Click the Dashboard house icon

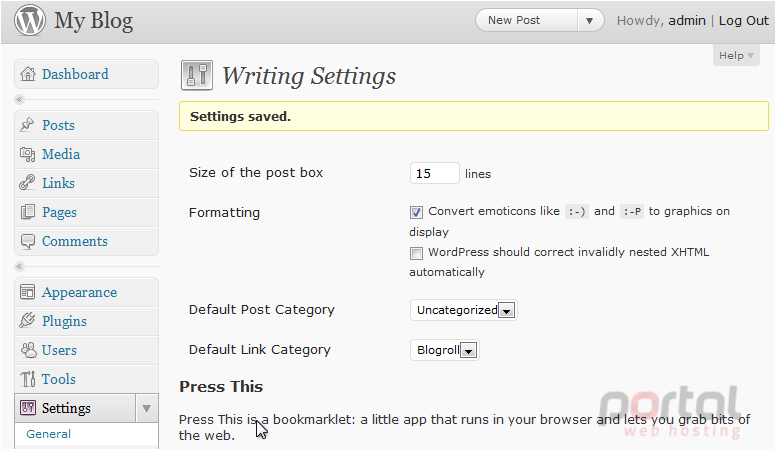tap(28, 74)
